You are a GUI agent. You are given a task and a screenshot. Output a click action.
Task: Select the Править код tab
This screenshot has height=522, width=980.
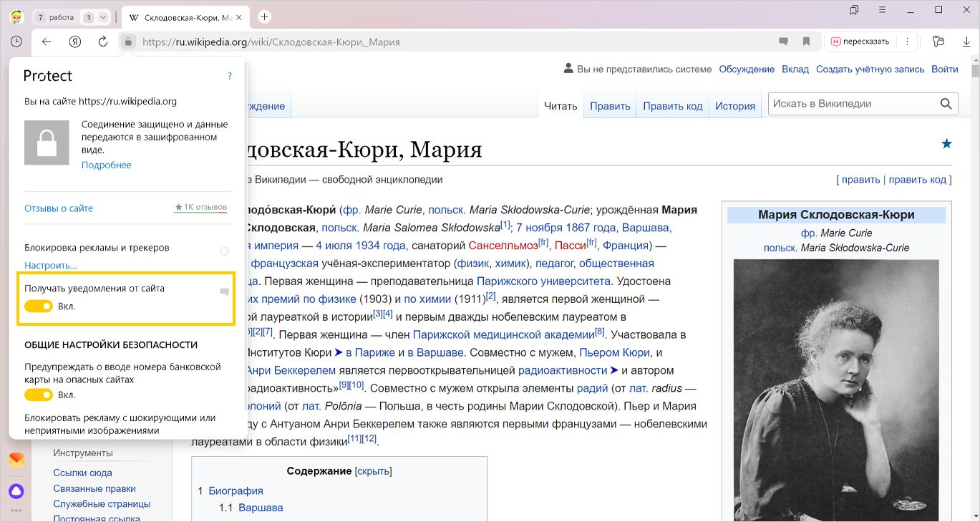[x=672, y=106]
